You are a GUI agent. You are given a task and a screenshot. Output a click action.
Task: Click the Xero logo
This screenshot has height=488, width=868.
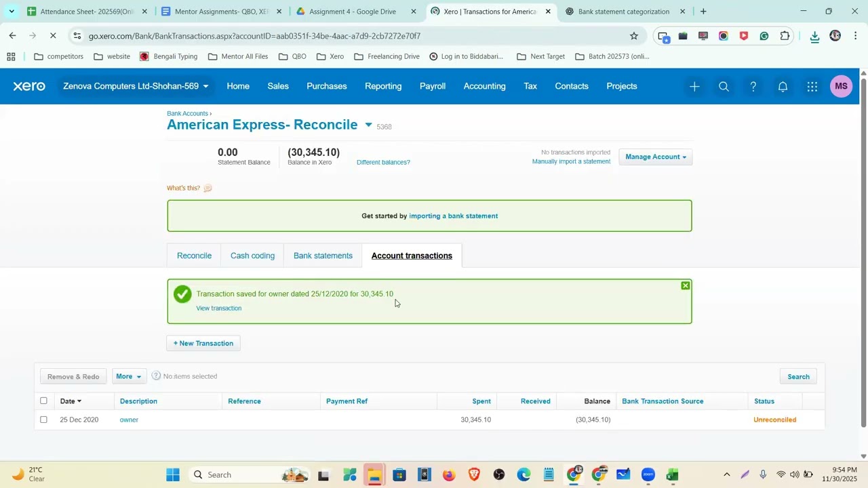[x=29, y=86]
